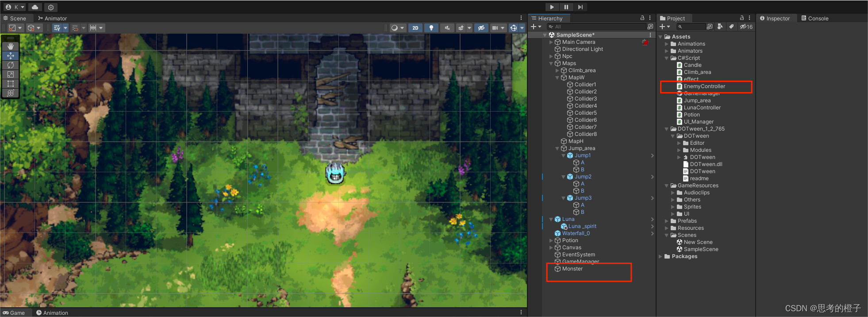Screen dimensions: 868x317
Task: Click the Pause button
Action: [566, 7]
